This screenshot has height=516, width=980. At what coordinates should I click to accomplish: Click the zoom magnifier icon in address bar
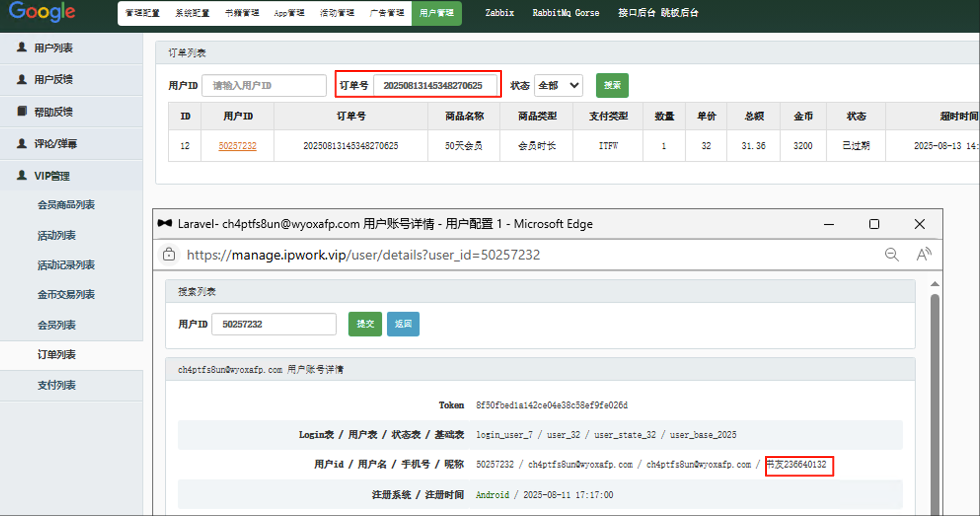[x=891, y=255]
